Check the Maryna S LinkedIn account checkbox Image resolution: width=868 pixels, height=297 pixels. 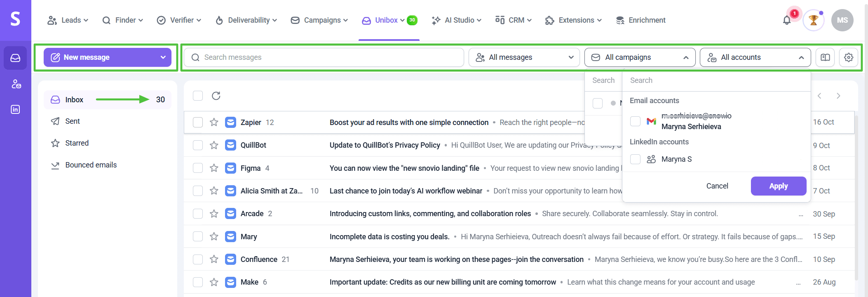tap(635, 159)
